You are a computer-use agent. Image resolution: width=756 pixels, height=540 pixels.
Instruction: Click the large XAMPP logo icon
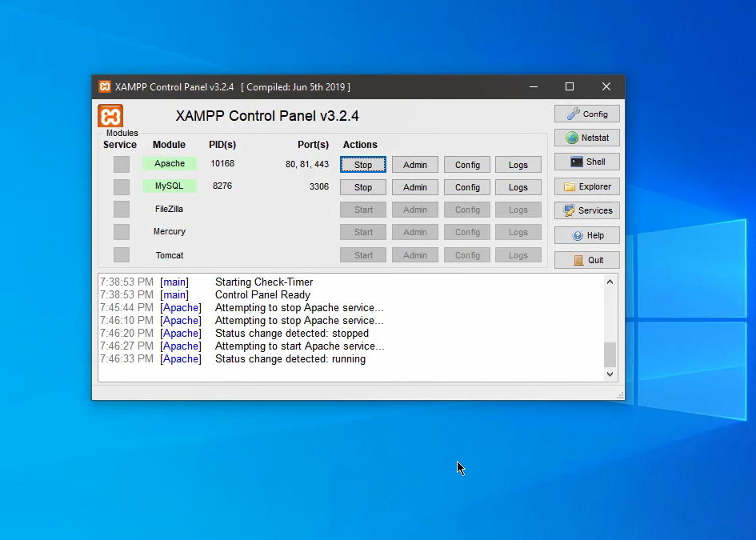[x=110, y=116]
